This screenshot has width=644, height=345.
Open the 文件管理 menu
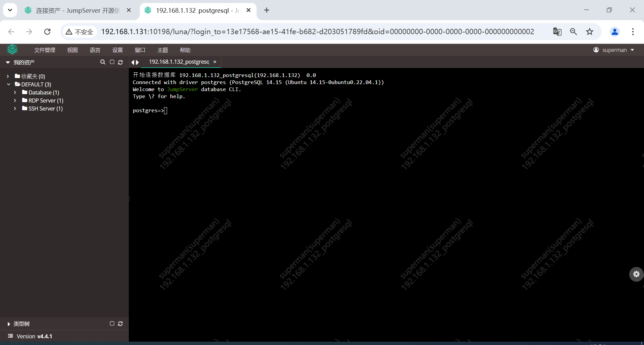point(45,50)
